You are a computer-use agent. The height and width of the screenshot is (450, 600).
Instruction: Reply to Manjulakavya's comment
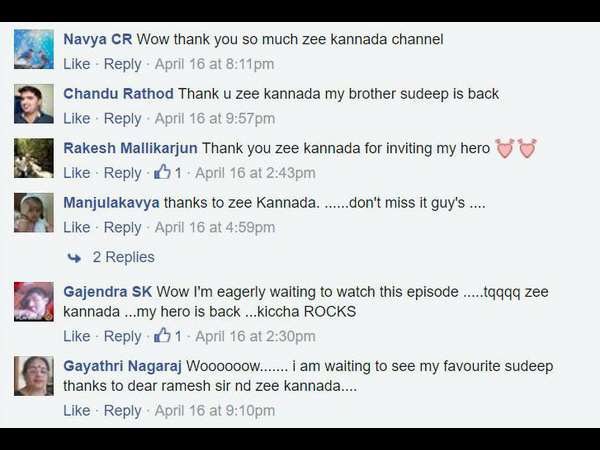[x=122, y=227]
